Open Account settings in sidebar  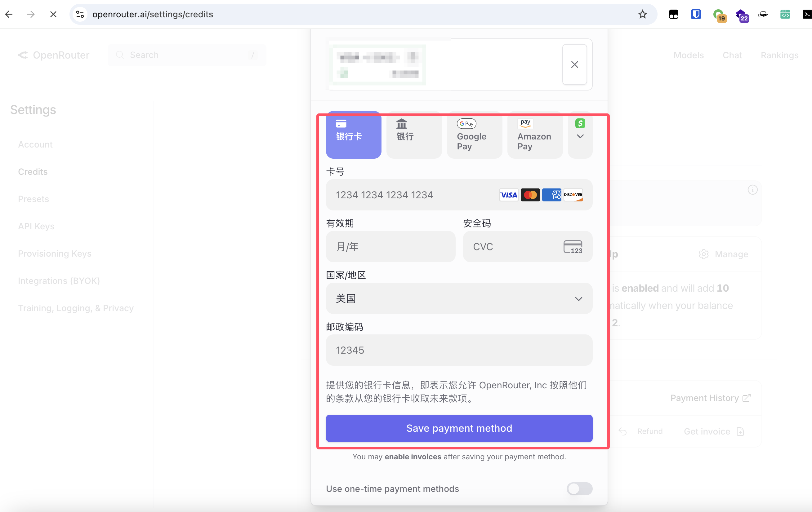(35, 144)
